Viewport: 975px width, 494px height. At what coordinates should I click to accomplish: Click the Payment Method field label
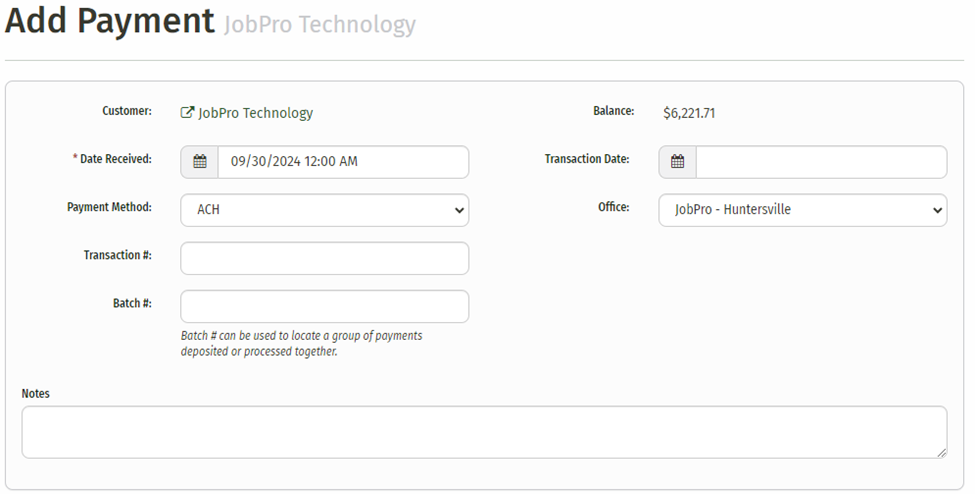tap(109, 207)
